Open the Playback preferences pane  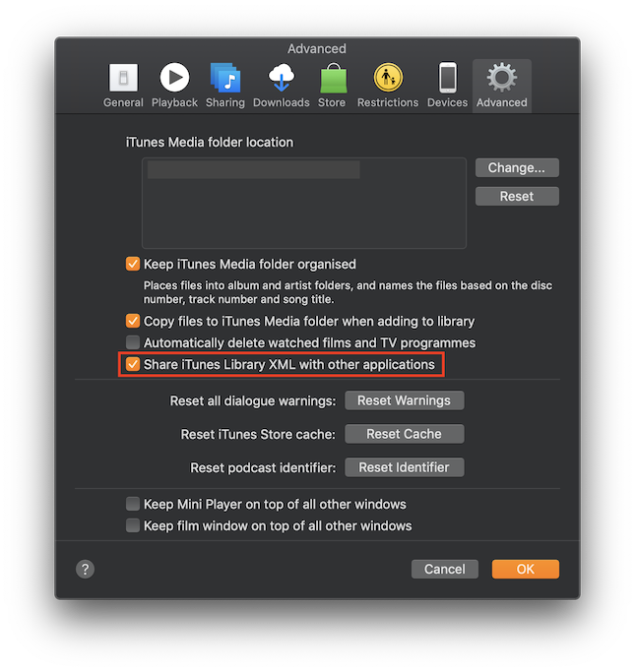[174, 86]
